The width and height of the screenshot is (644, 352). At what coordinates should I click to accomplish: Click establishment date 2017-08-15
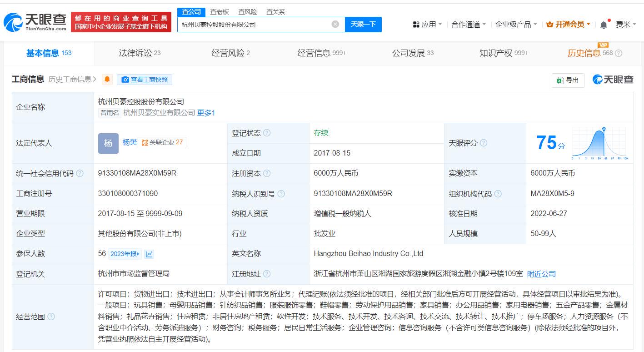pos(332,153)
